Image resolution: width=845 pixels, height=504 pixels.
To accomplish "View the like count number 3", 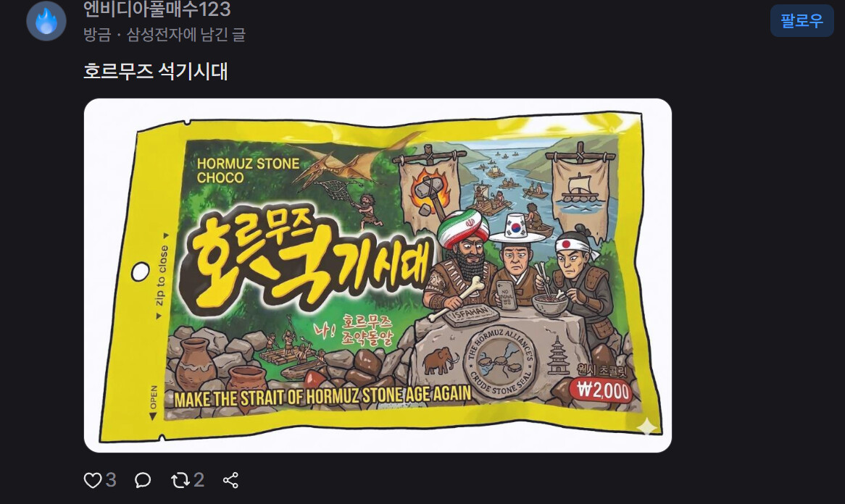I will tap(110, 480).
